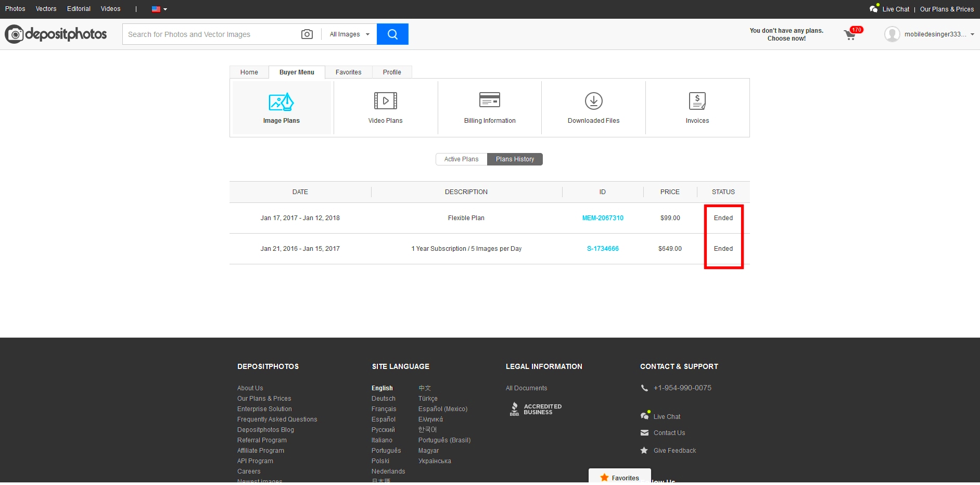The width and height of the screenshot is (980, 485).
Task: Click the blue magnifier search button
Action: (x=392, y=34)
